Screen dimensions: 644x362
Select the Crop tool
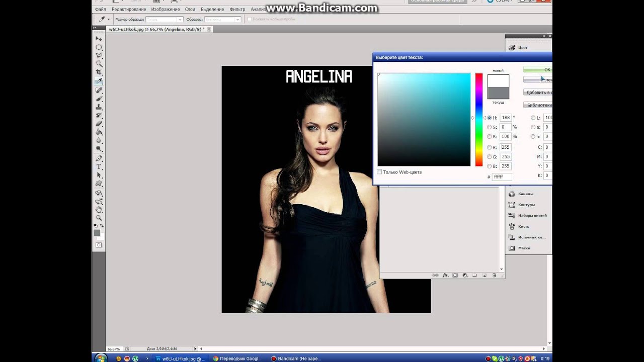99,73
